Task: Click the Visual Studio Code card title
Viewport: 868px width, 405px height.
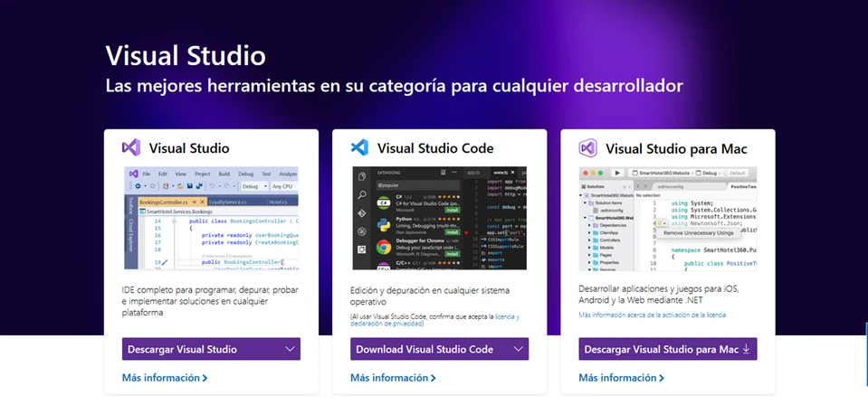Action: point(435,148)
